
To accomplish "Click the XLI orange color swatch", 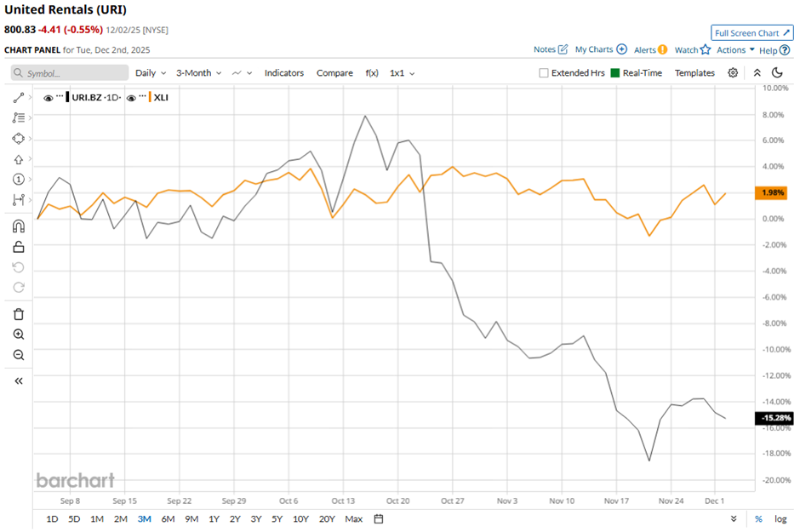I will tap(150, 97).
